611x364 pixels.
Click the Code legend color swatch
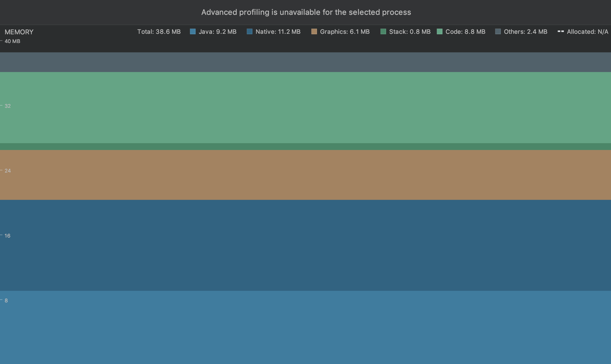(439, 31)
